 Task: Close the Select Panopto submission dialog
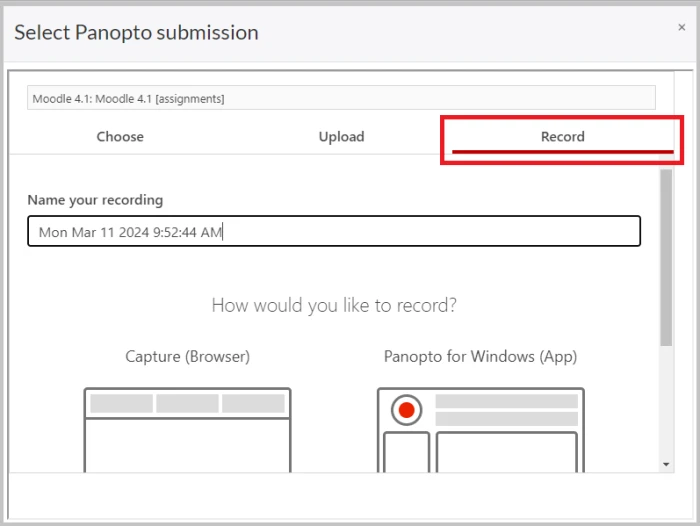(681, 27)
